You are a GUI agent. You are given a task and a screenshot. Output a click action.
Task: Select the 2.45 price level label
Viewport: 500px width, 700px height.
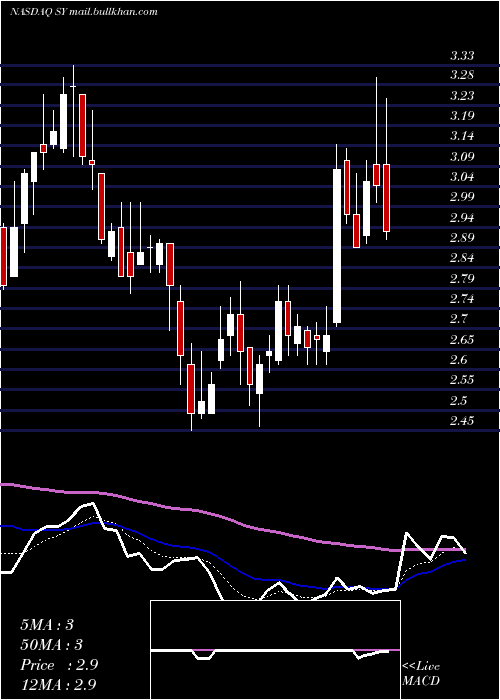click(x=462, y=421)
